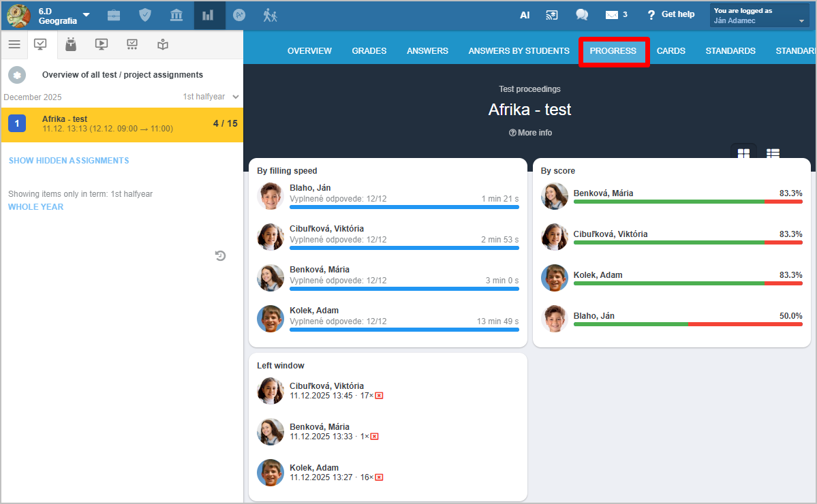Open the chat bubbles icon
The width and height of the screenshot is (817, 504).
pos(581,15)
